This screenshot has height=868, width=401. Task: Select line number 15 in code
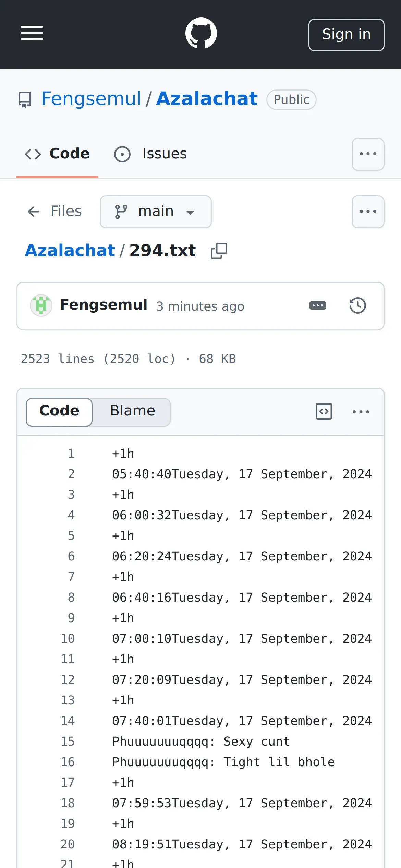coord(68,742)
